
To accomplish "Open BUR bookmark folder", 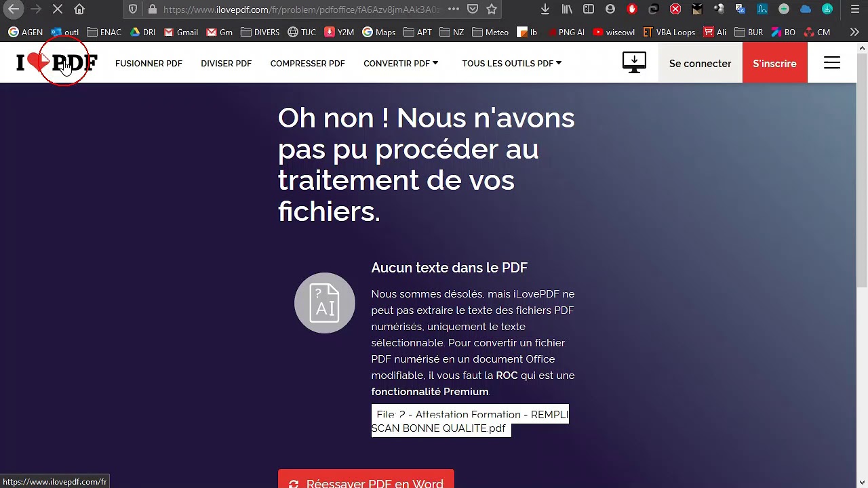I will click(x=749, y=32).
